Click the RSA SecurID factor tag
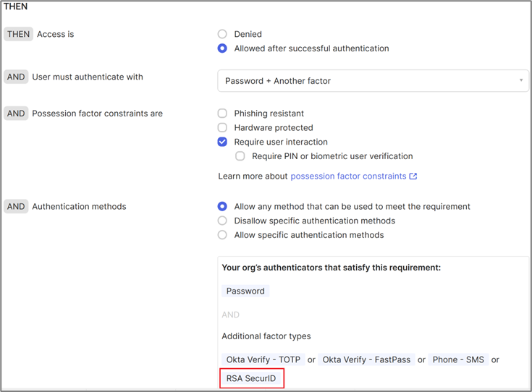Image resolution: width=532 pixels, height=392 pixels. coord(251,378)
